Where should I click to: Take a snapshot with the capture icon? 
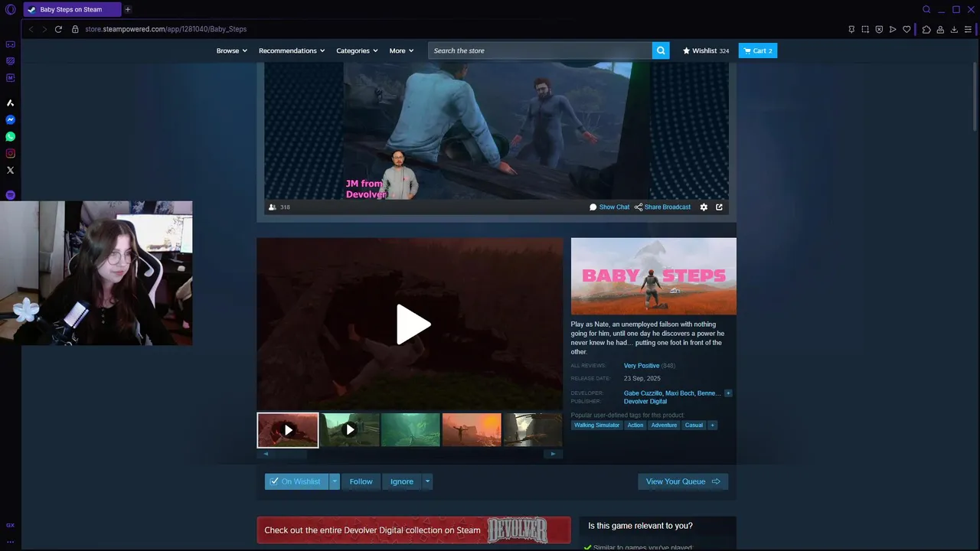[x=865, y=29]
